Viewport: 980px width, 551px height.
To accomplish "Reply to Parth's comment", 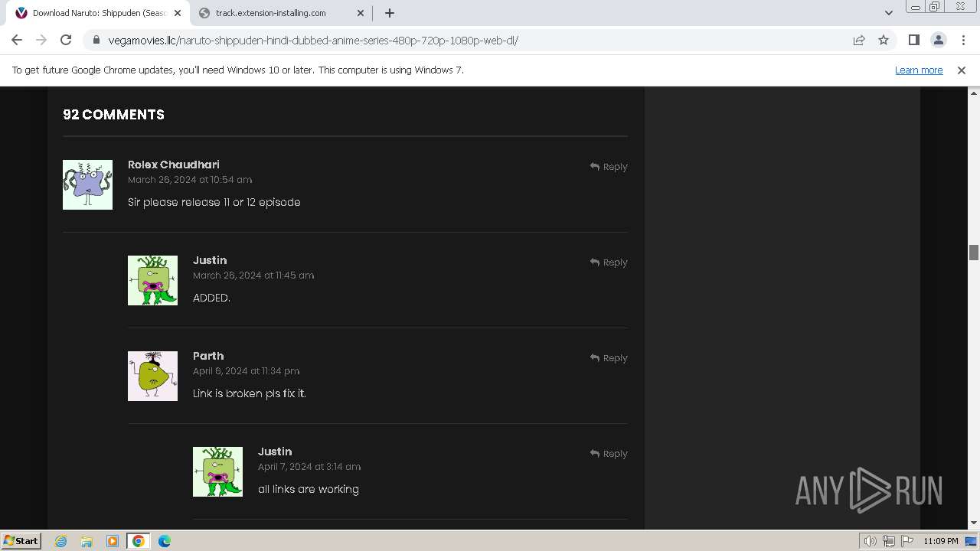I will pyautogui.click(x=609, y=357).
